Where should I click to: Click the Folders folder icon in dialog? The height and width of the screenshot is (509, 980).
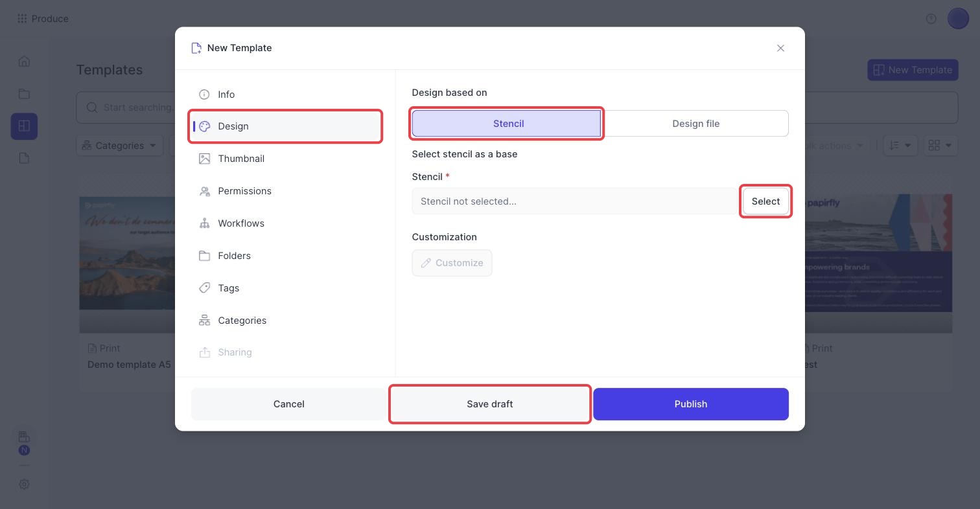point(204,256)
